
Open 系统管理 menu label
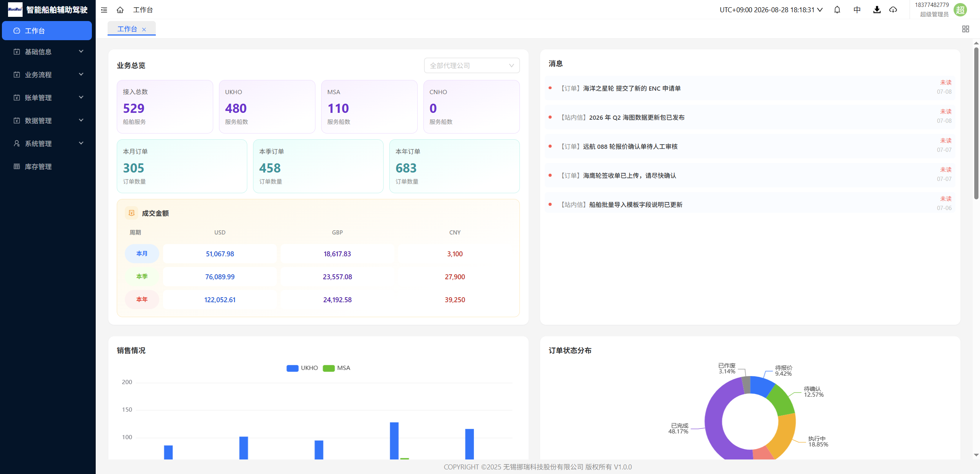(38, 143)
